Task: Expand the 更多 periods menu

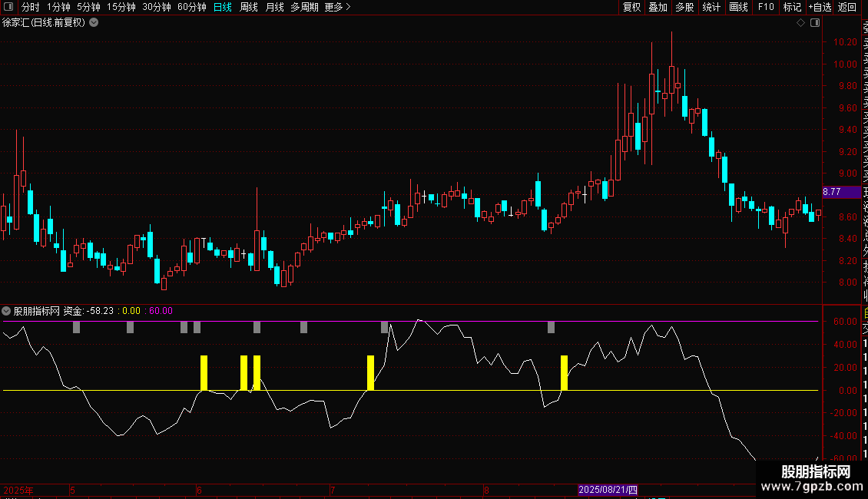Action: pos(338,7)
